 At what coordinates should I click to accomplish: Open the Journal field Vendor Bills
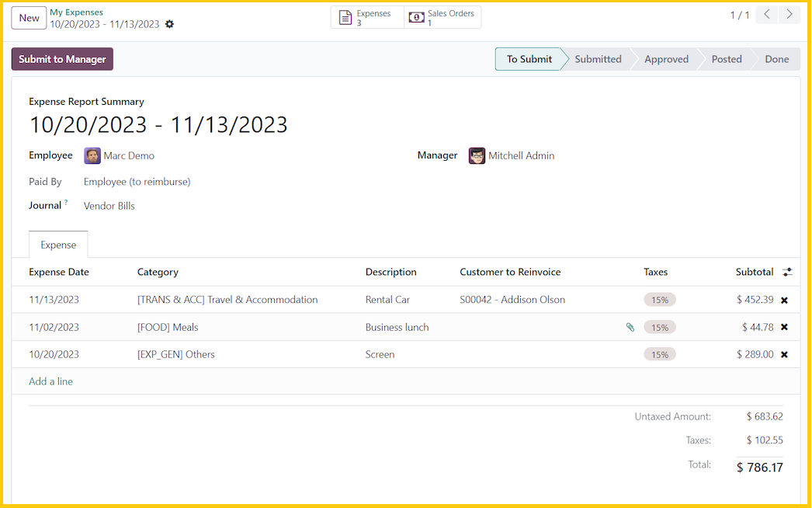coord(109,206)
